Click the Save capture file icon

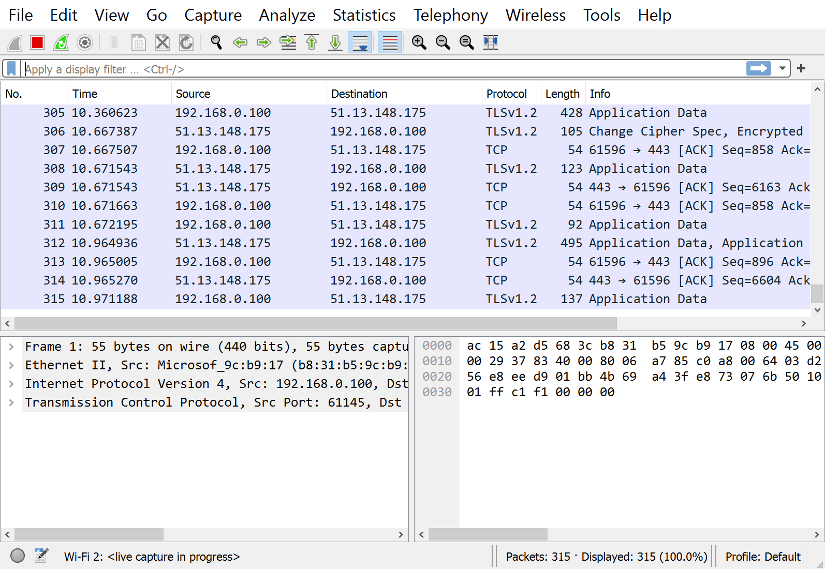138,43
